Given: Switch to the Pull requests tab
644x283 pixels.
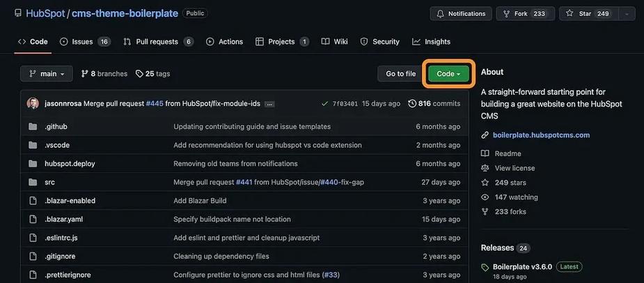Looking at the screenshot, I should (x=159, y=42).
